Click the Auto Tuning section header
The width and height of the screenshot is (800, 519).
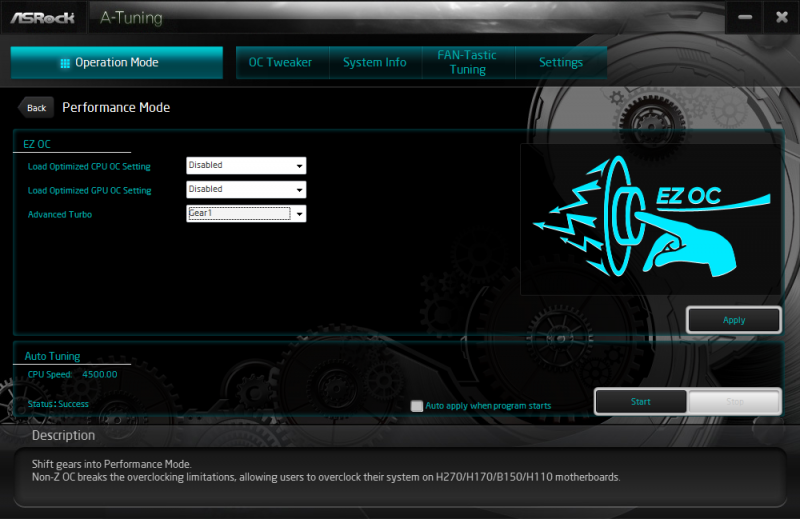click(53, 356)
